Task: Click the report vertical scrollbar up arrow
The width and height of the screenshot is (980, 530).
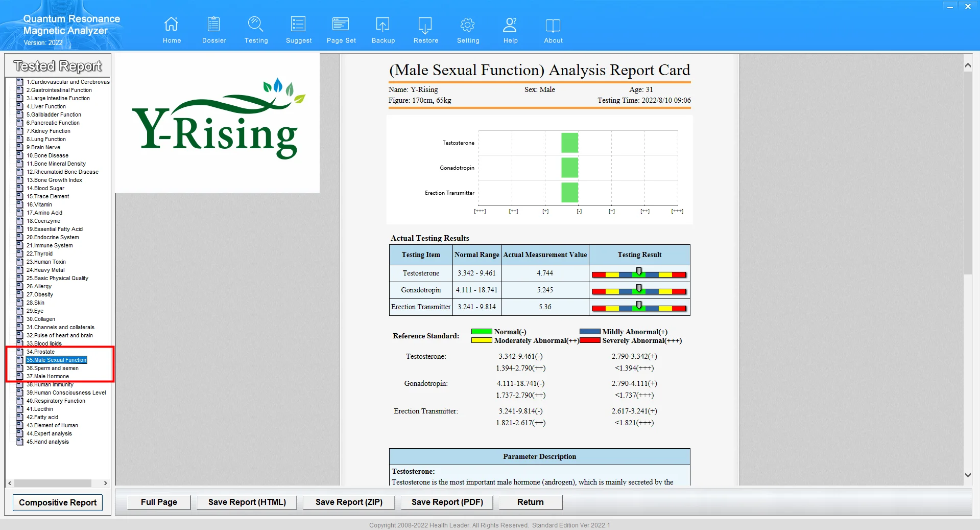Action: coord(968,65)
